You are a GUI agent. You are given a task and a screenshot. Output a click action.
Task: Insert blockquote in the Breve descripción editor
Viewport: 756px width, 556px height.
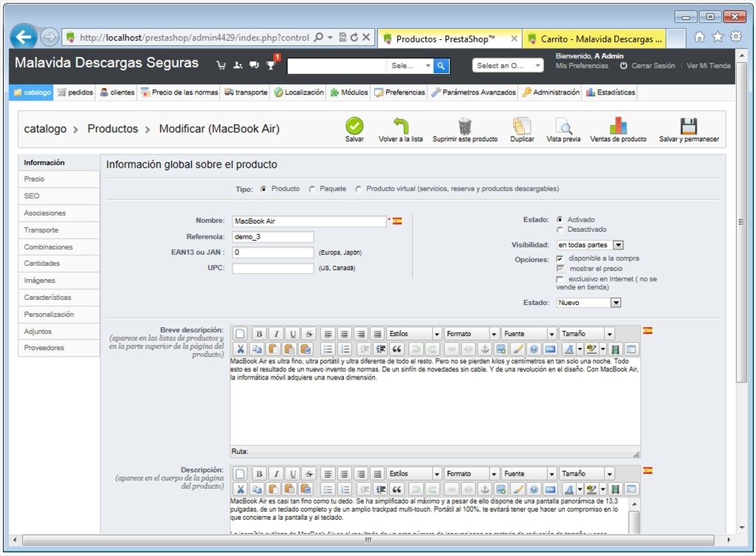(396, 349)
